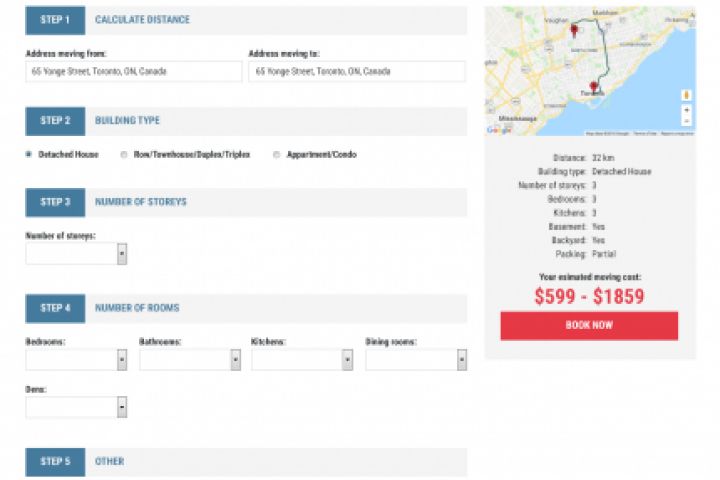Click the upper red destination map pin

point(574,30)
